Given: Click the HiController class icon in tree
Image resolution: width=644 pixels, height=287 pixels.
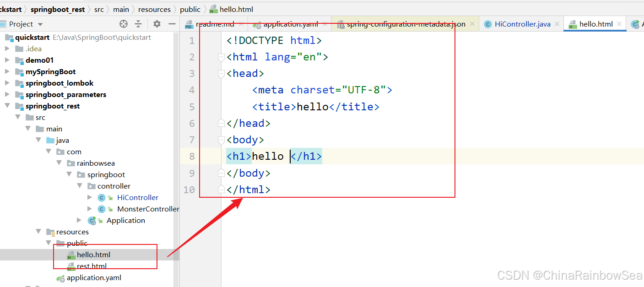Looking at the screenshot, I should (102, 198).
